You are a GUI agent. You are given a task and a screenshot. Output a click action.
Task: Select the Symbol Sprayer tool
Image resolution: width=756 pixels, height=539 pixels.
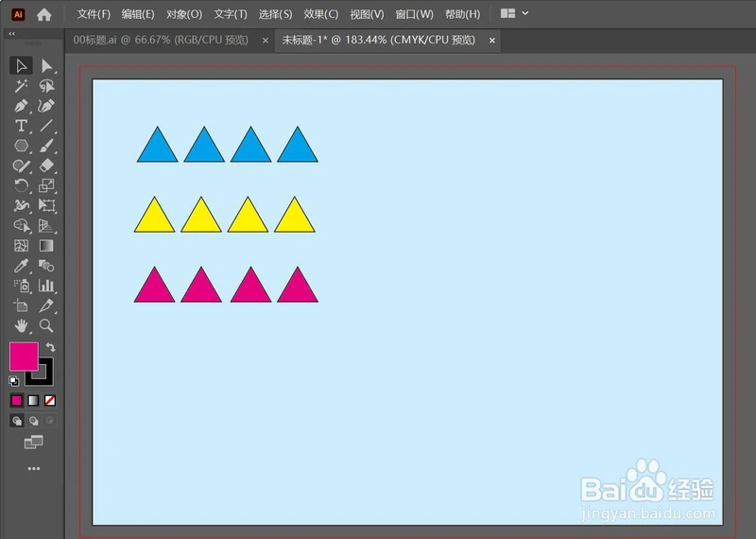click(x=21, y=286)
